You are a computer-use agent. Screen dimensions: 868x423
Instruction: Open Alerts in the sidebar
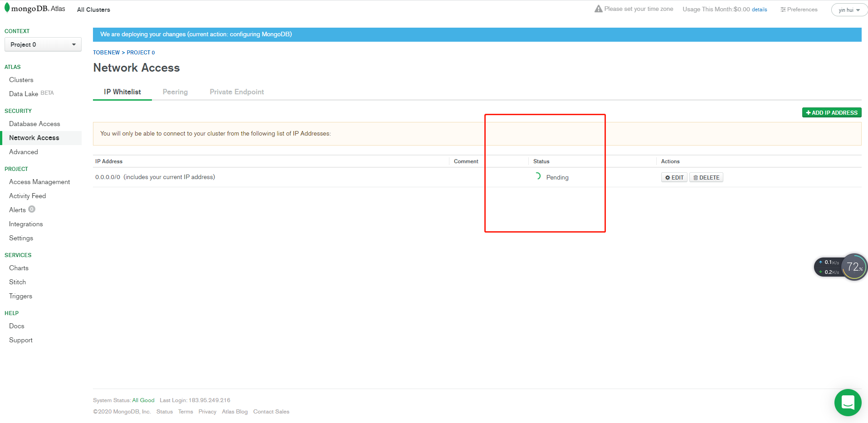tap(17, 210)
